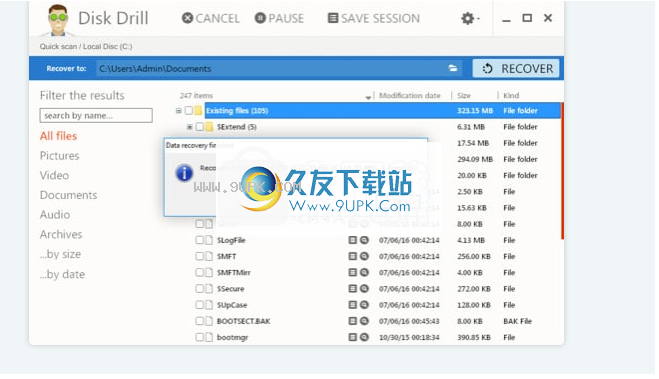
Task: Click the search by name field
Action: click(x=96, y=116)
